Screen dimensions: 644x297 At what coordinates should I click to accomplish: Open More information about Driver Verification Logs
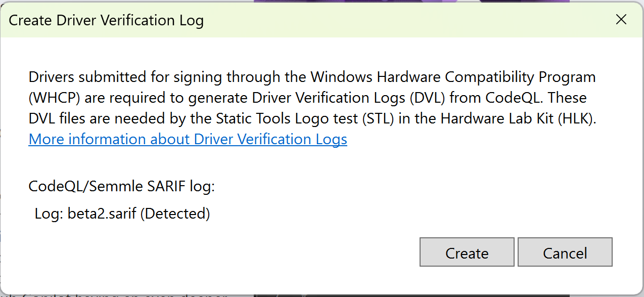188,139
